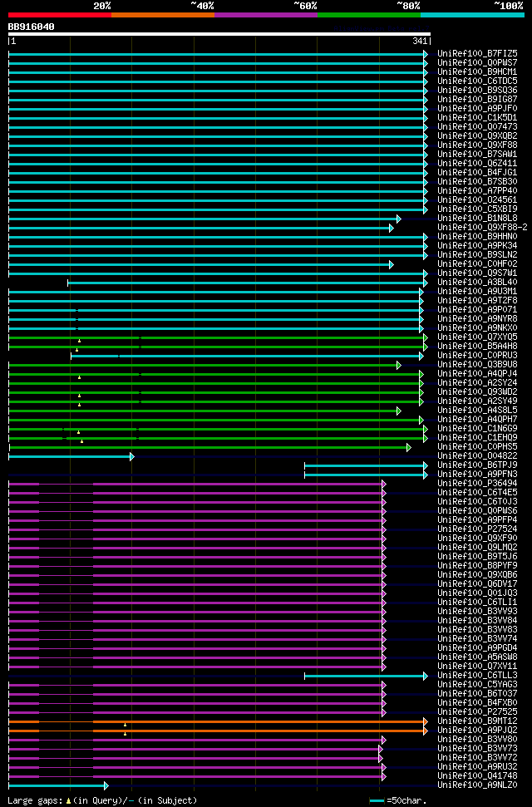Click label UniRef100_C6TLL3
The height and width of the screenshot is (807, 532).
pyautogui.click(x=477, y=675)
